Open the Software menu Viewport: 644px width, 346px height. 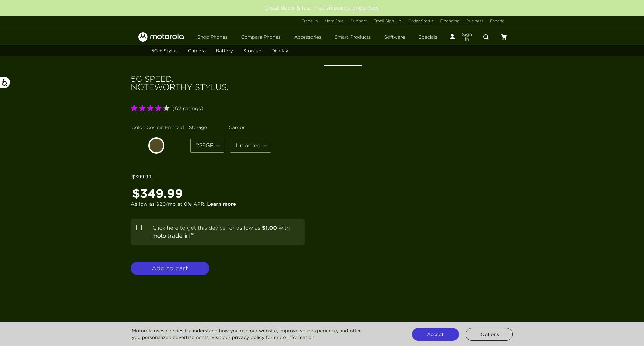tap(394, 37)
